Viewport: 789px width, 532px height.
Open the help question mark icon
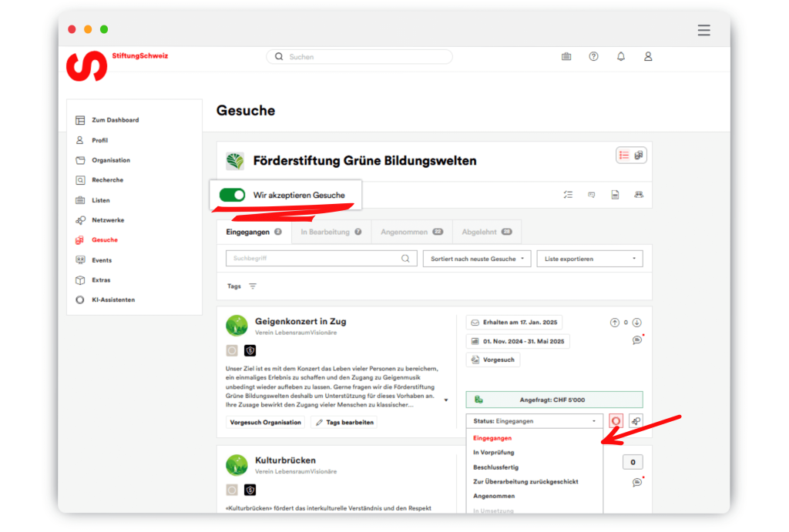593,57
